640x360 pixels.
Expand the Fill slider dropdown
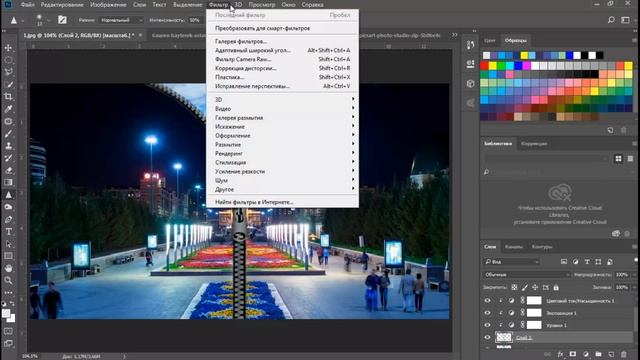coord(635,287)
